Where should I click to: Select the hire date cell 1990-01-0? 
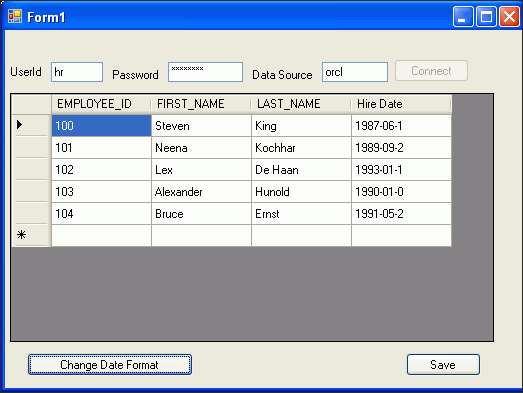click(401, 191)
